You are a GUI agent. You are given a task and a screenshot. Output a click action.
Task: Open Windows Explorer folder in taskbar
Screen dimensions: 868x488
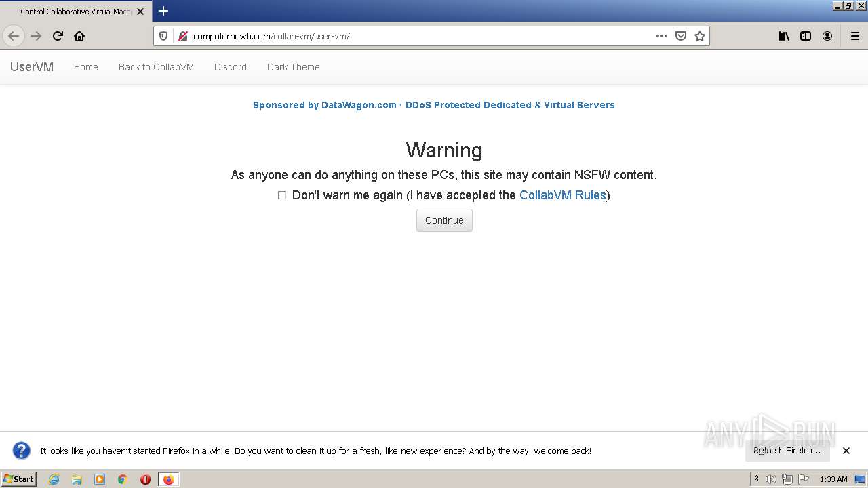[77, 479]
